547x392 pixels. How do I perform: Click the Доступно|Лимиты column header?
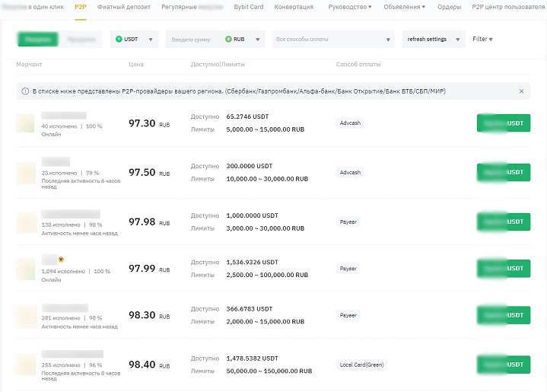[x=218, y=64]
